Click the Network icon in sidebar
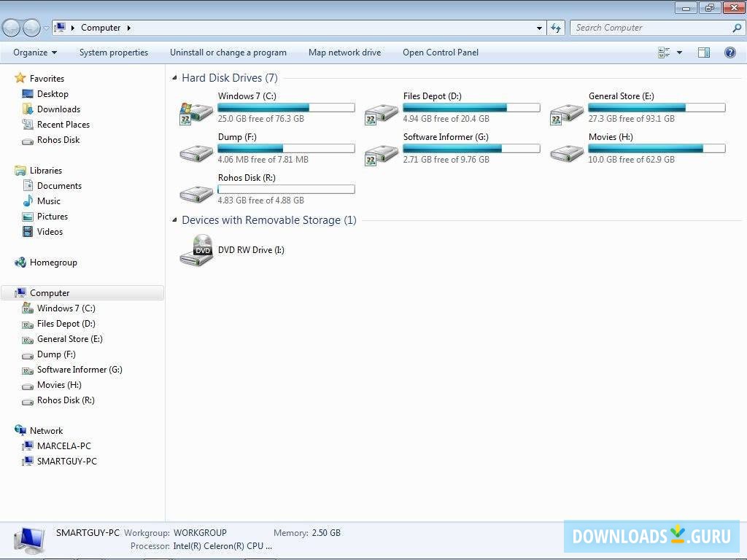Viewport: 747px width, 560px height. point(20,430)
